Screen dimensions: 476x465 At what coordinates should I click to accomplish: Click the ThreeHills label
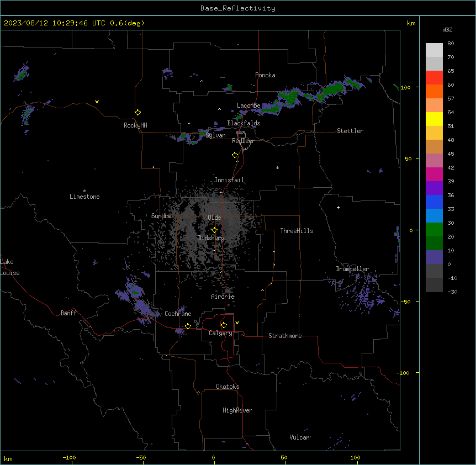tap(297, 231)
